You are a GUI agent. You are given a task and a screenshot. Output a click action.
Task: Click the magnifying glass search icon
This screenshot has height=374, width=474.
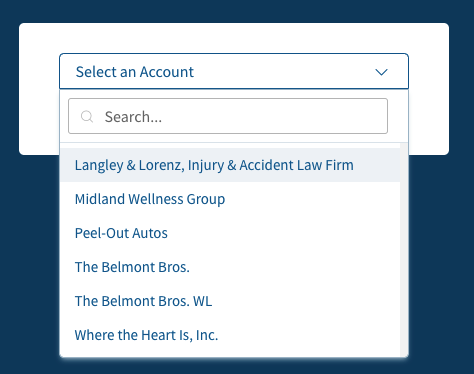87,116
